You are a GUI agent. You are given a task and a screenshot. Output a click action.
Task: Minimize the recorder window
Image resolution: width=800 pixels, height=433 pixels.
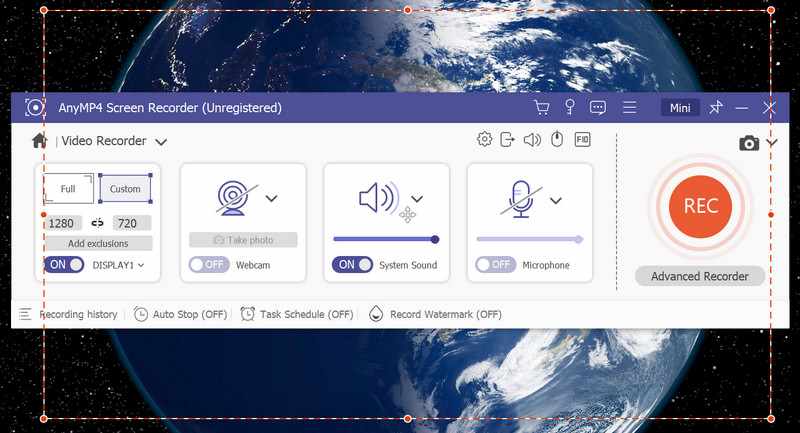742,108
